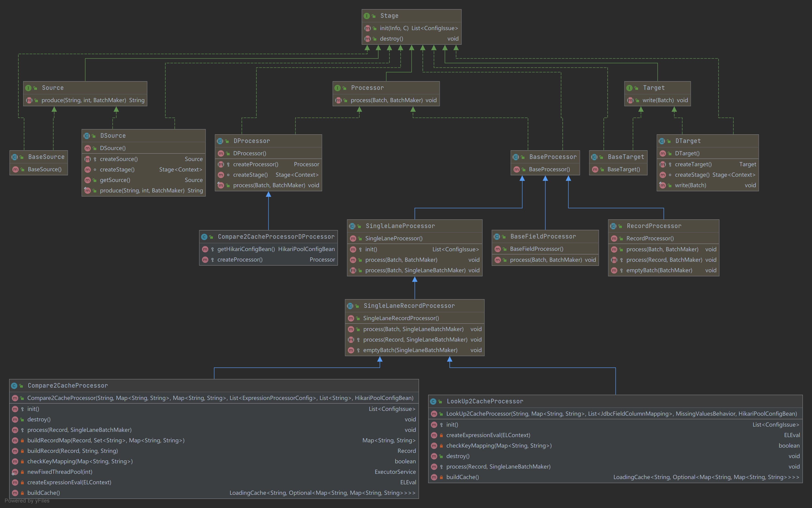The image size is (812, 508).
Task: Click getHikariConfigBean() method in Compare2CacheProcessorDProcessor
Action: tap(246, 249)
